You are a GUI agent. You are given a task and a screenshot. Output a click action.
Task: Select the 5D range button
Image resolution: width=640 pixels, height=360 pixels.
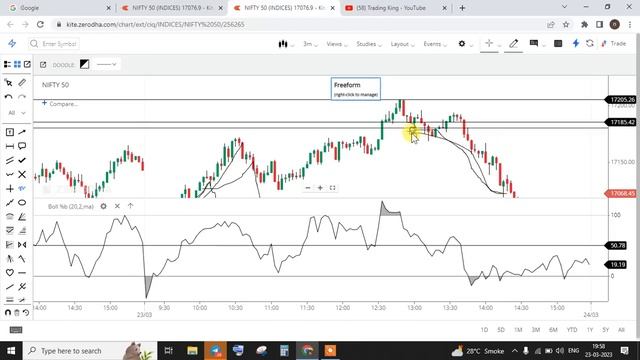[501, 330]
